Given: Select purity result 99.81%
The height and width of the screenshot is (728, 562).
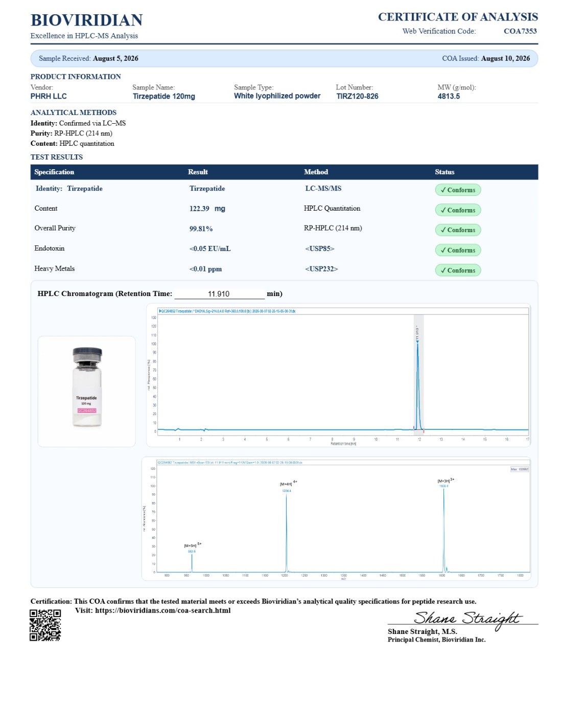Looking at the screenshot, I should tap(201, 229).
